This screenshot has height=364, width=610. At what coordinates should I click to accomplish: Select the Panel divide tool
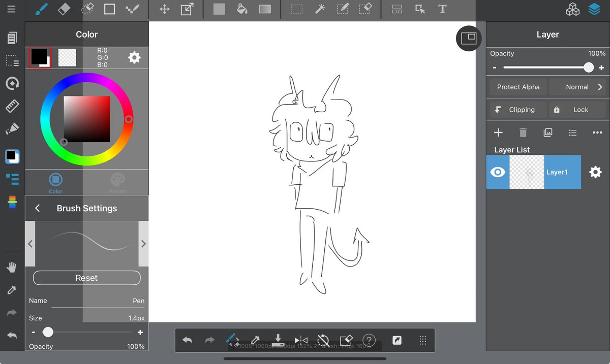[x=397, y=9]
